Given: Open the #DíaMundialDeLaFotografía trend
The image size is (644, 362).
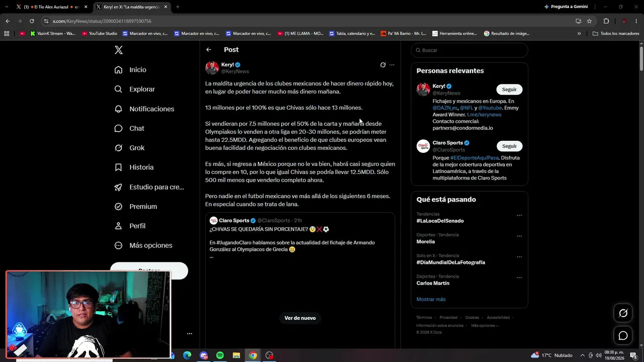Looking at the screenshot, I should (451, 262).
